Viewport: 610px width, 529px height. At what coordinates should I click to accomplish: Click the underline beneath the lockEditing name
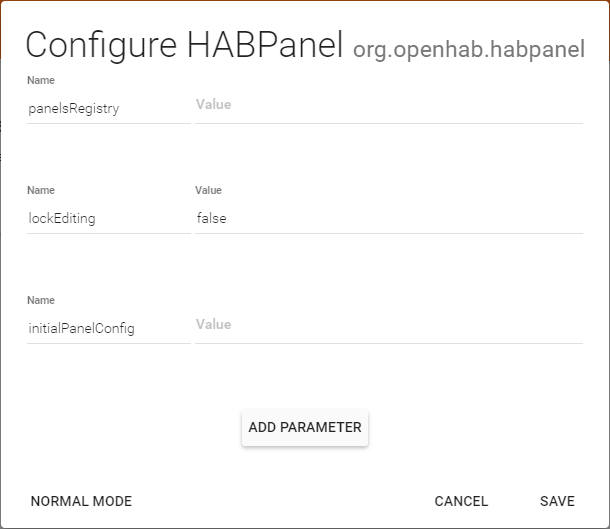pyautogui.click(x=108, y=233)
